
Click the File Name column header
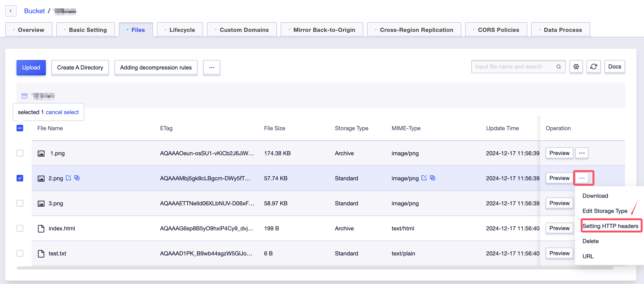coord(50,128)
